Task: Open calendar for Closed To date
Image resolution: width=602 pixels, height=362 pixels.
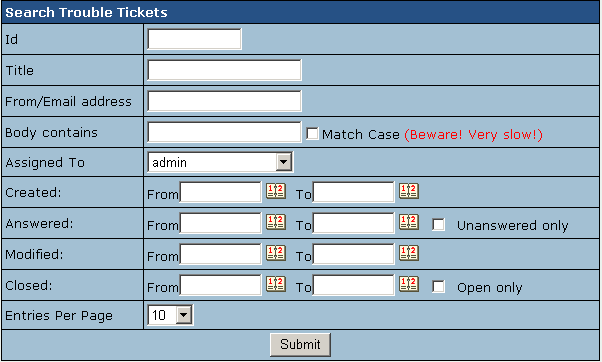Action: 408,284
